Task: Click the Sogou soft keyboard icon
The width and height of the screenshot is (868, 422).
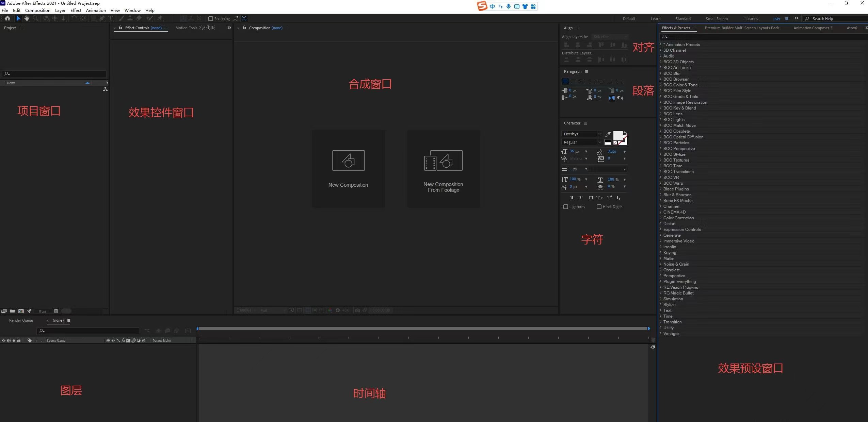Action: pos(517,6)
